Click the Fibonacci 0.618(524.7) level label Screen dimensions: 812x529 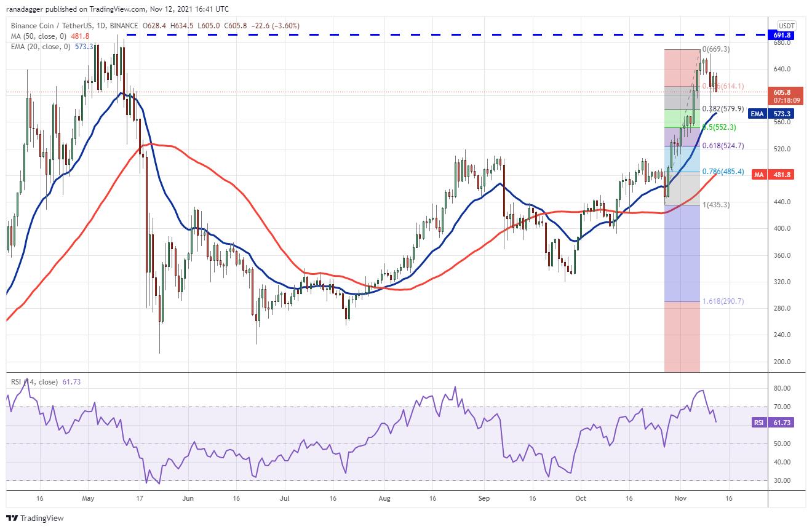(722, 146)
